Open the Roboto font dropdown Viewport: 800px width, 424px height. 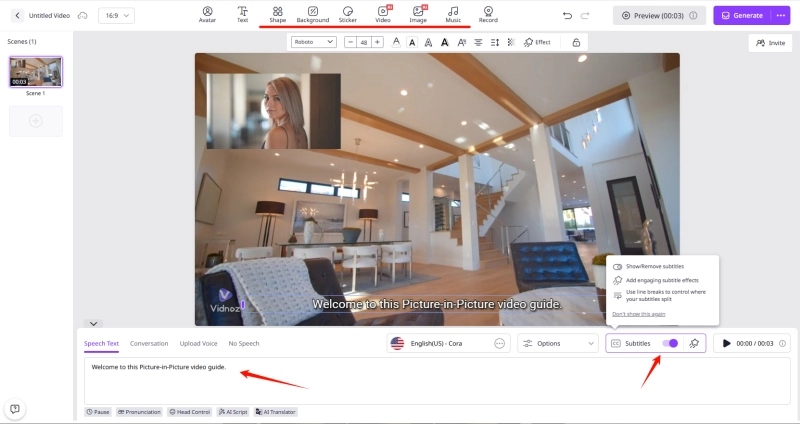click(x=314, y=42)
